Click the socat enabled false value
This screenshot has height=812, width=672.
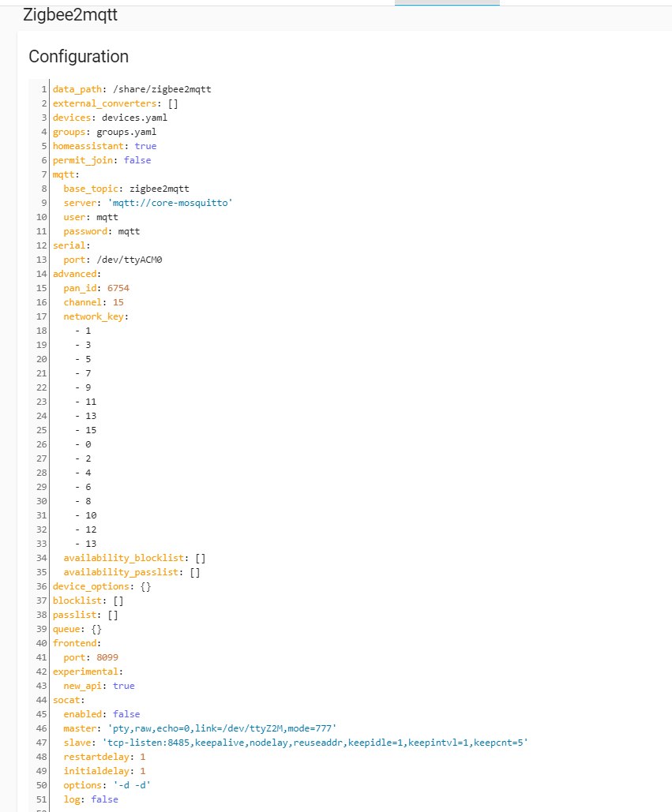126,714
